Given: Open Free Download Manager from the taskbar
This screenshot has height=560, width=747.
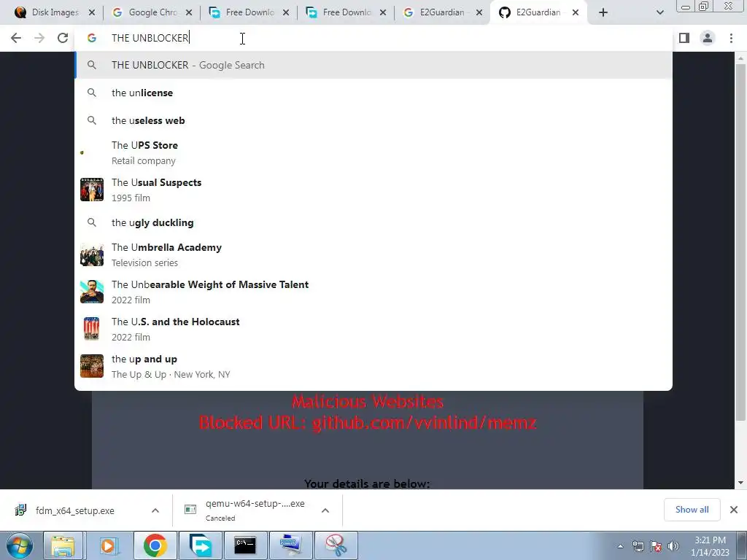Looking at the screenshot, I should tap(200, 545).
